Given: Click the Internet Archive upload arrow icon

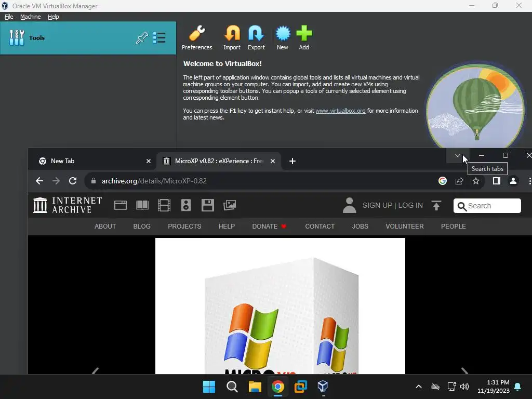Looking at the screenshot, I should 436,205.
